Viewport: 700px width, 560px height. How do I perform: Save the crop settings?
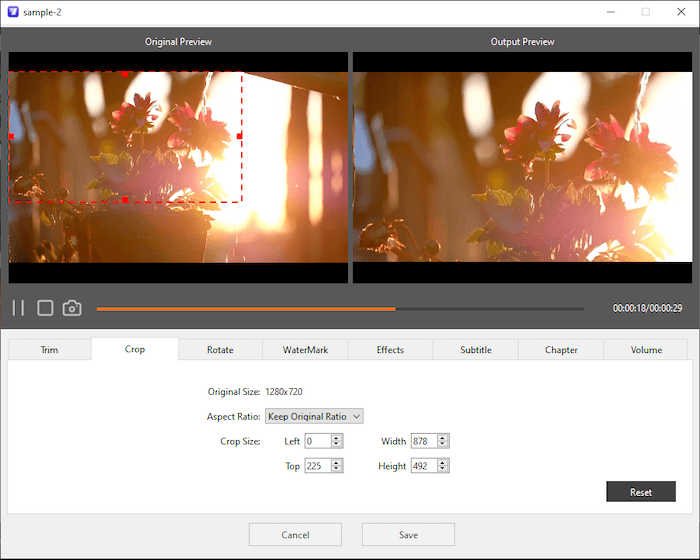pos(408,535)
